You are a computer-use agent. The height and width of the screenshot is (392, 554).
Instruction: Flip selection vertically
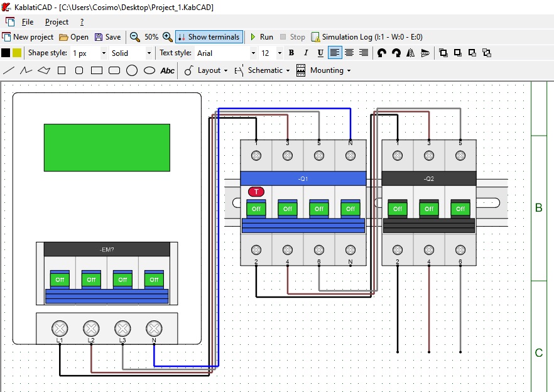(425, 53)
